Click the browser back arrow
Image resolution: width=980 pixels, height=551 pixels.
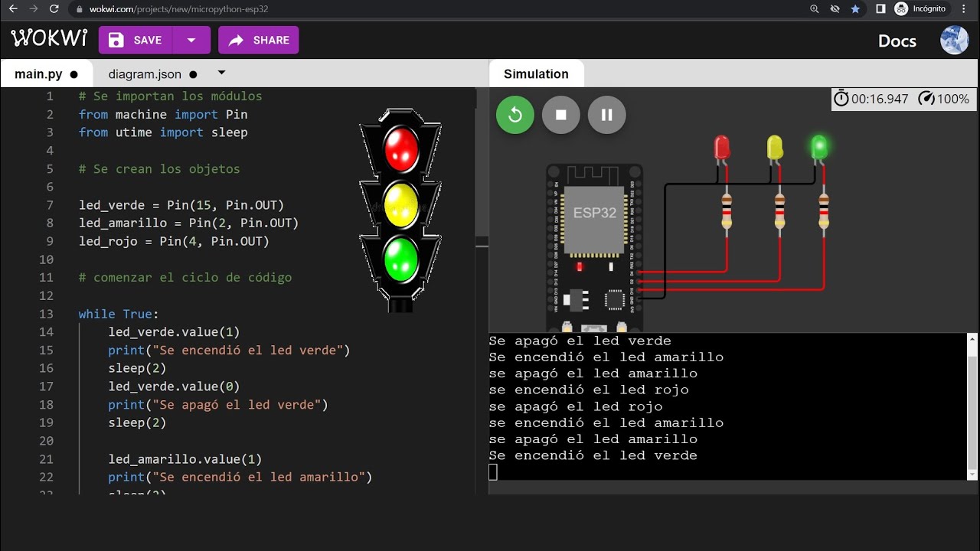coord(13,9)
